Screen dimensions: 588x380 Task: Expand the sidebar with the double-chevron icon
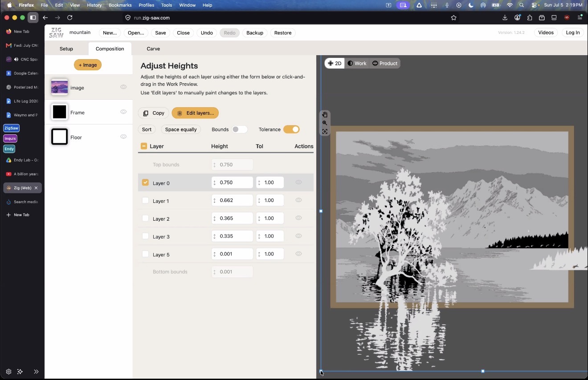tap(36, 372)
